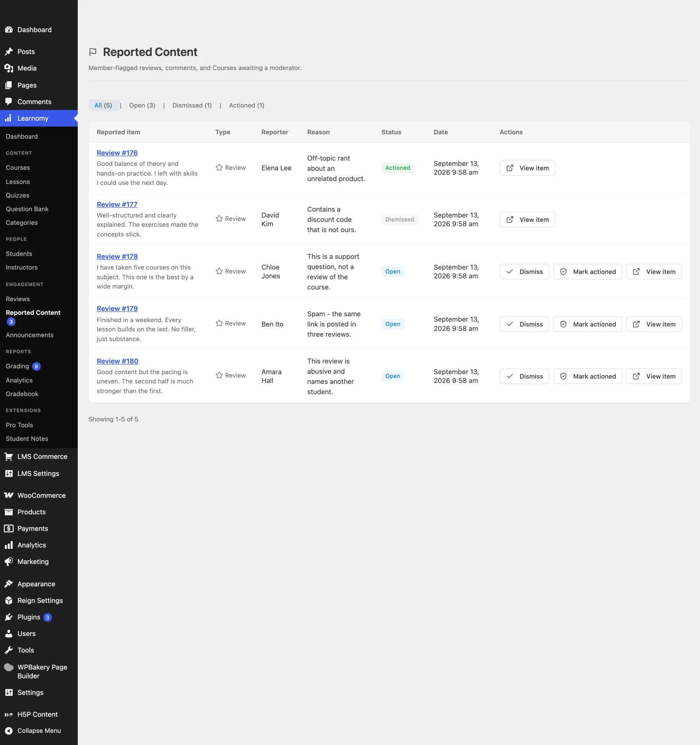
Task: Open Quizzes in Learnomy submenu
Action: coord(17,195)
